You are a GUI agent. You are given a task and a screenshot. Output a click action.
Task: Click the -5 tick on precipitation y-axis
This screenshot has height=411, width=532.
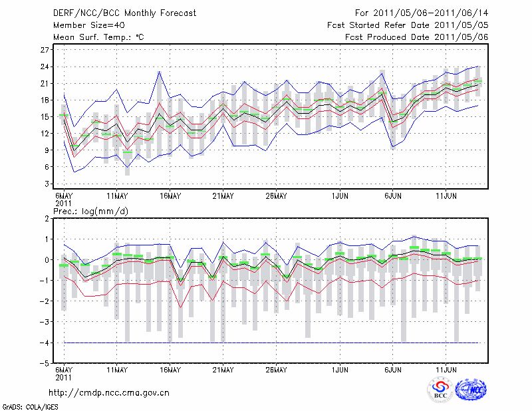tap(45, 364)
